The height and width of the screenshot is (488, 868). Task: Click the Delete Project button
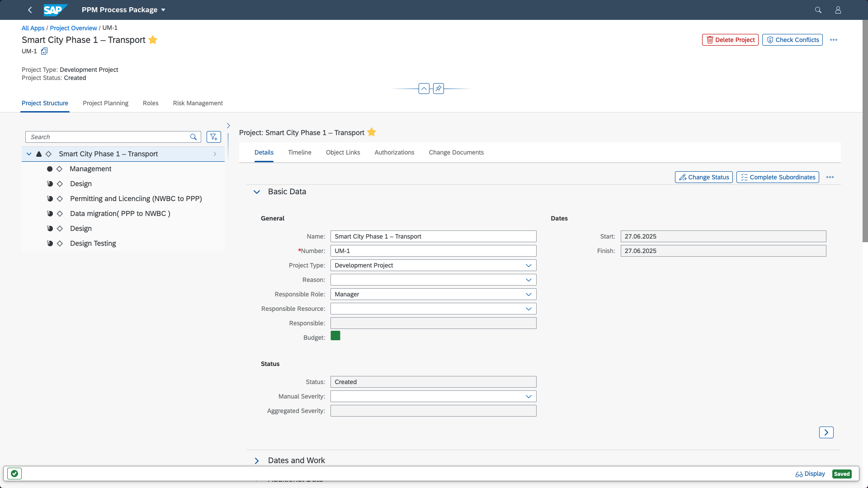(730, 40)
